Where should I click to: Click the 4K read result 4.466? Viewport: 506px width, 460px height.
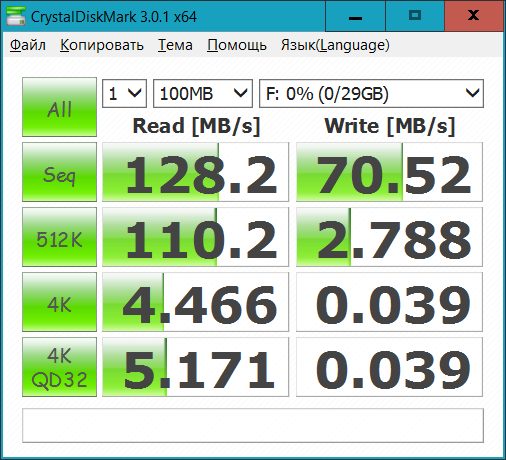click(195, 302)
